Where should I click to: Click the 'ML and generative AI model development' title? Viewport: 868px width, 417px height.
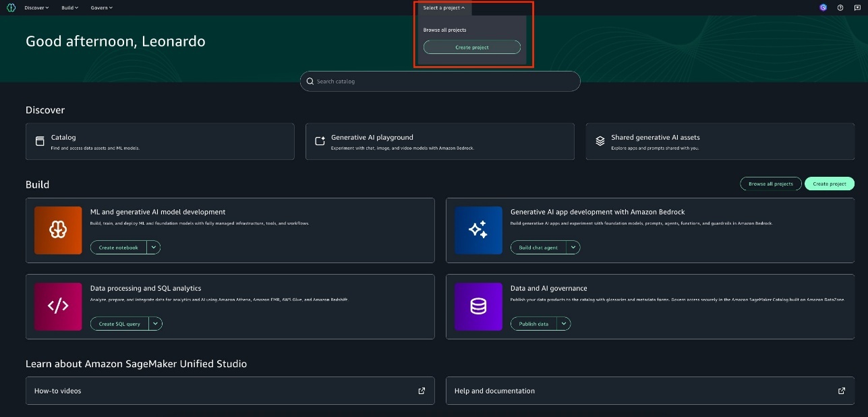(x=158, y=212)
